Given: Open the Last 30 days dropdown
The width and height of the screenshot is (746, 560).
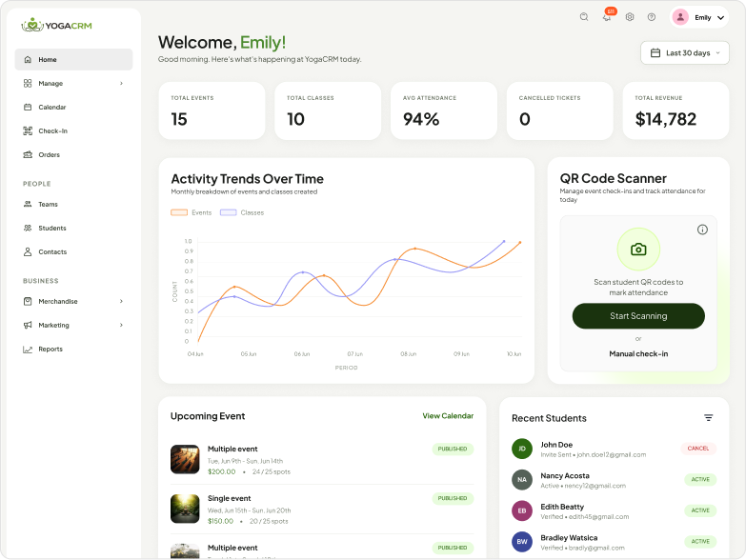Looking at the screenshot, I should 685,52.
